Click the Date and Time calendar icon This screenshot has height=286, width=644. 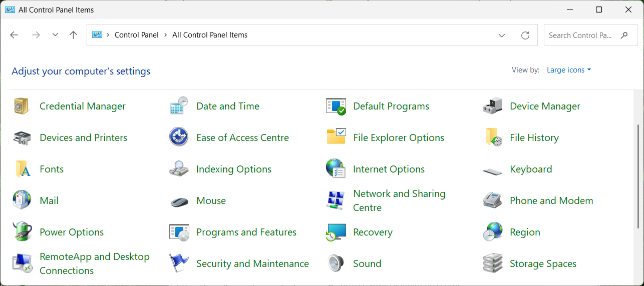179,106
